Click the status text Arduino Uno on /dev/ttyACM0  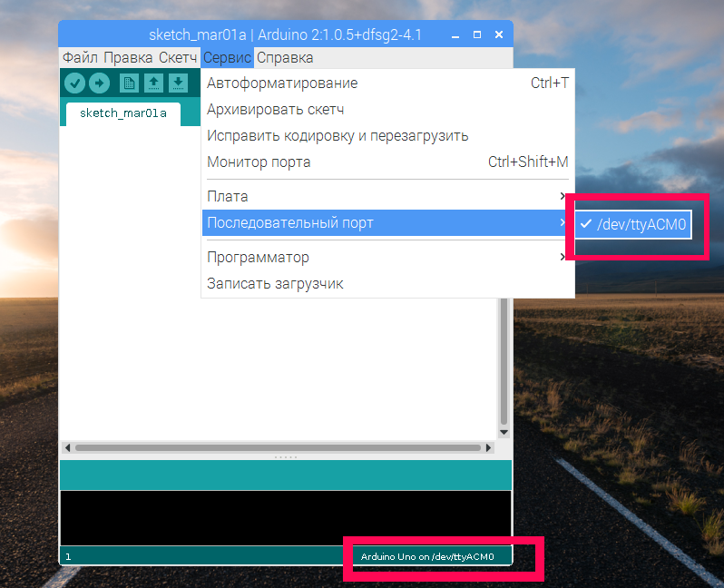(x=427, y=556)
